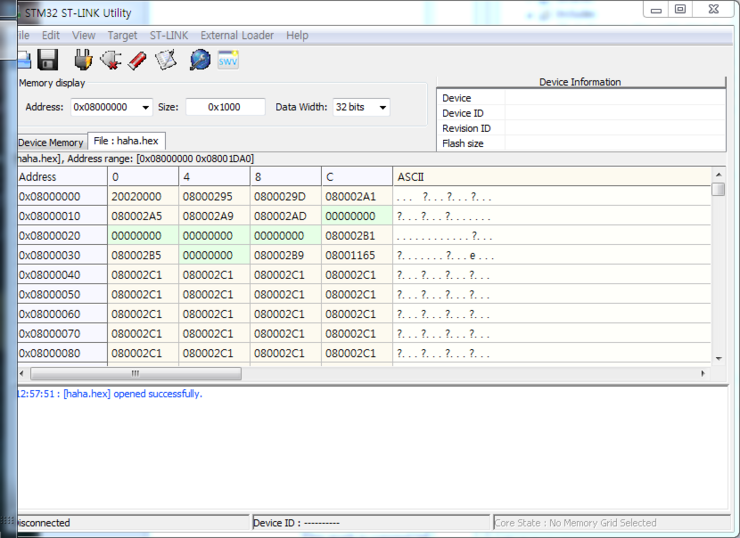Click the Full chip erase icon
Viewport: 740px width, 538px height.
point(137,60)
